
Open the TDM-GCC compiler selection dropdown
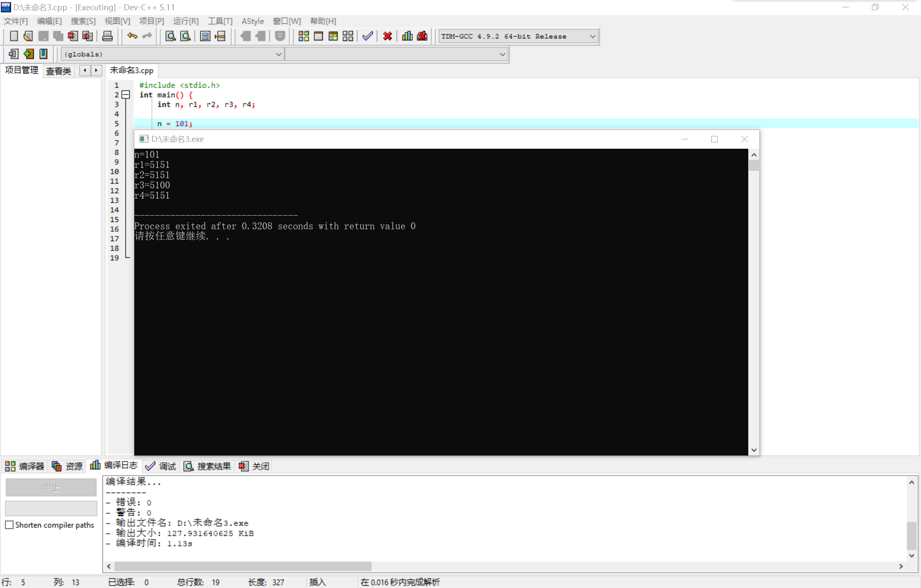[592, 36]
